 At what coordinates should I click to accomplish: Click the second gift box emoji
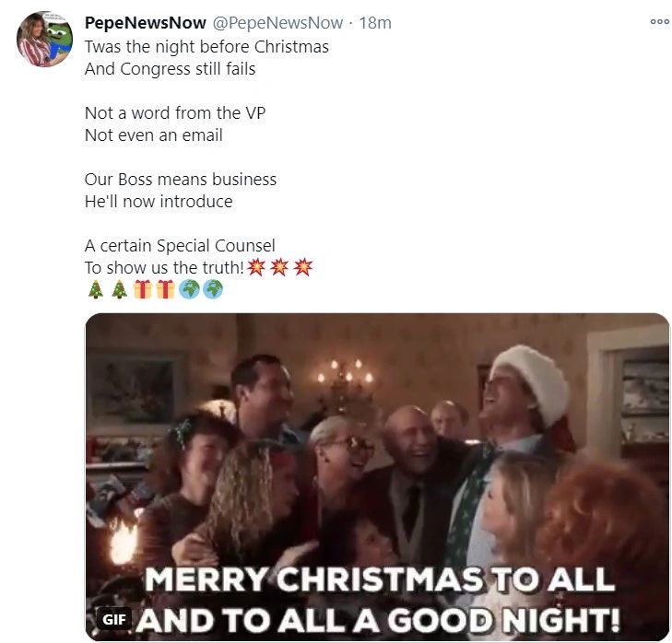click(166, 290)
